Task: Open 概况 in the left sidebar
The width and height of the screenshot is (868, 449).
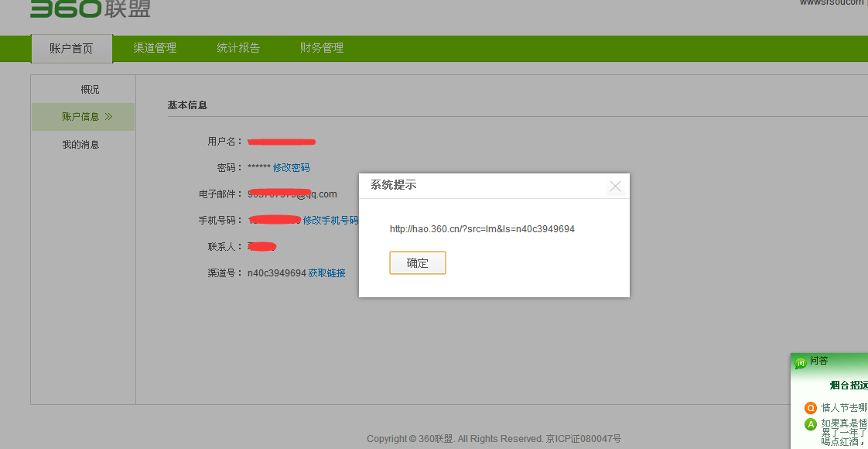Action: coord(90,90)
